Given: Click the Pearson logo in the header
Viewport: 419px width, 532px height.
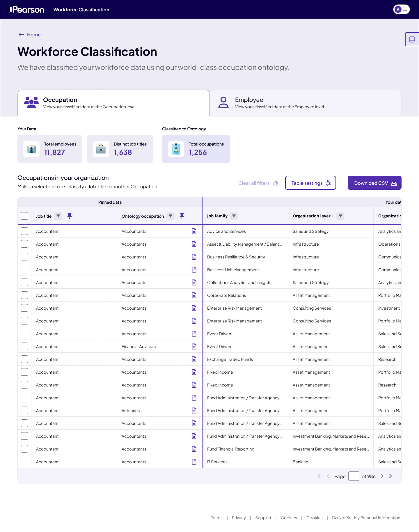Looking at the screenshot, I should tap(27, 10).
